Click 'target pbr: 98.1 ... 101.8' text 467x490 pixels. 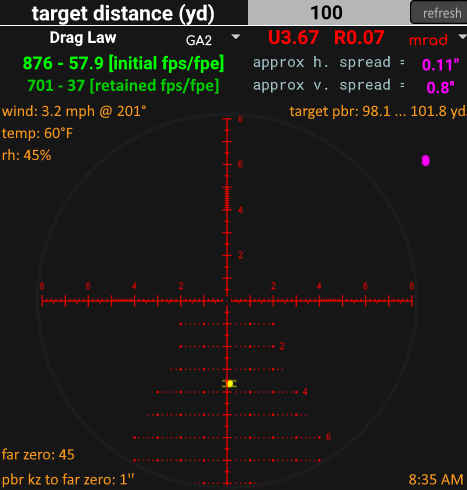tap(378, 111)
